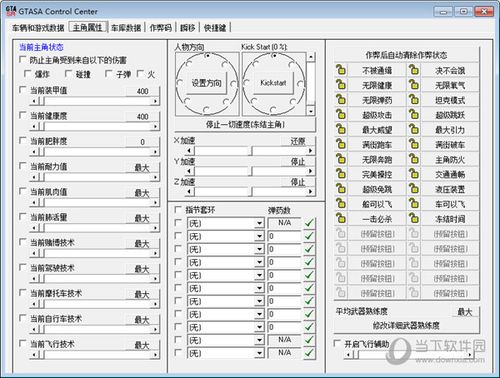Click the green checkmark in the bottom weapon row
Screen dimensions: 500x378
click(x=309, y=353)
